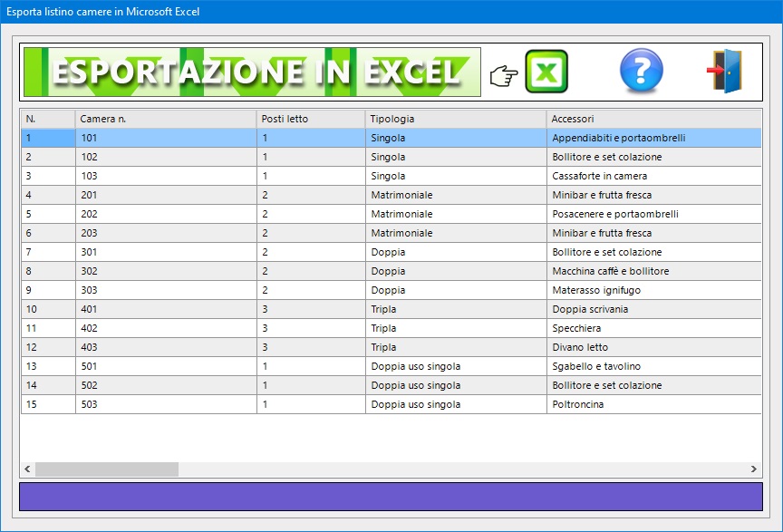Sort by the N. column header

pos(48,119)
